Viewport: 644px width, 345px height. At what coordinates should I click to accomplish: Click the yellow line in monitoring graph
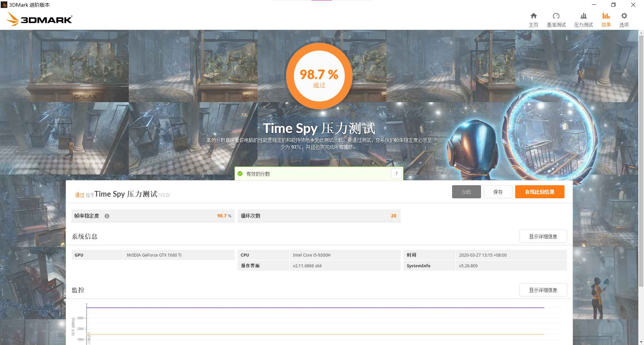point(315,334)
